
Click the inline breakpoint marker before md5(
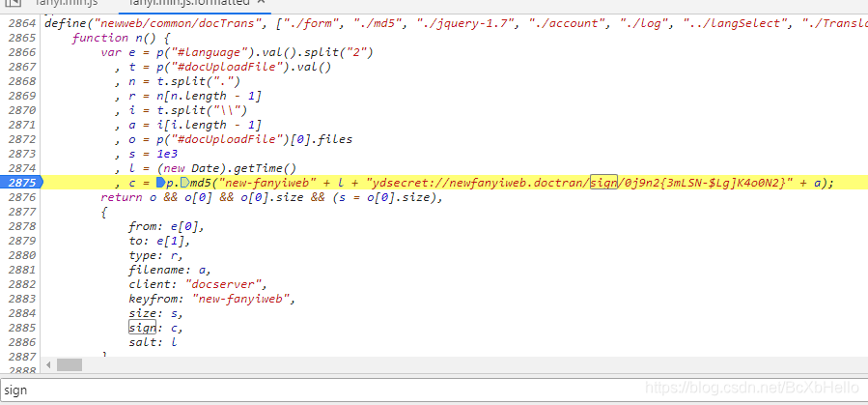(x=184, y=183)
